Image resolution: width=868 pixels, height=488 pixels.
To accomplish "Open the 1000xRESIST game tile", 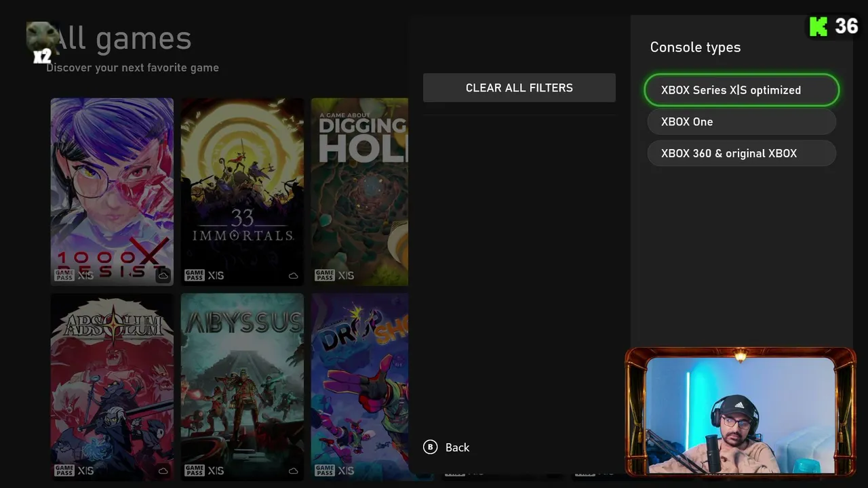I will [x=112, y=192].
